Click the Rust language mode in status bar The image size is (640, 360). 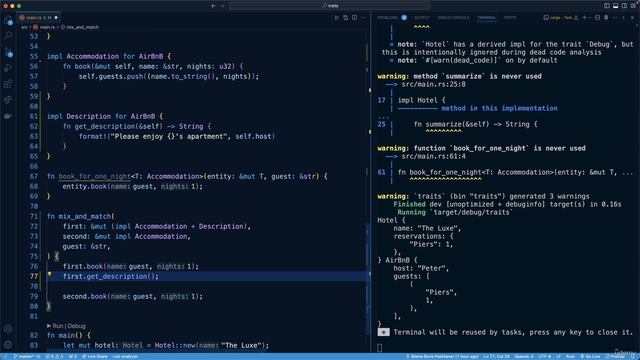pyautogui.click(x=570, y=356)
